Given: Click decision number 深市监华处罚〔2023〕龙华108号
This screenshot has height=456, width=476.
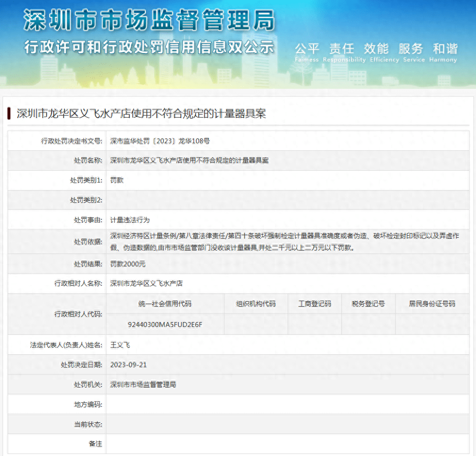Looking at the screenshot, I should click(160, 141).
